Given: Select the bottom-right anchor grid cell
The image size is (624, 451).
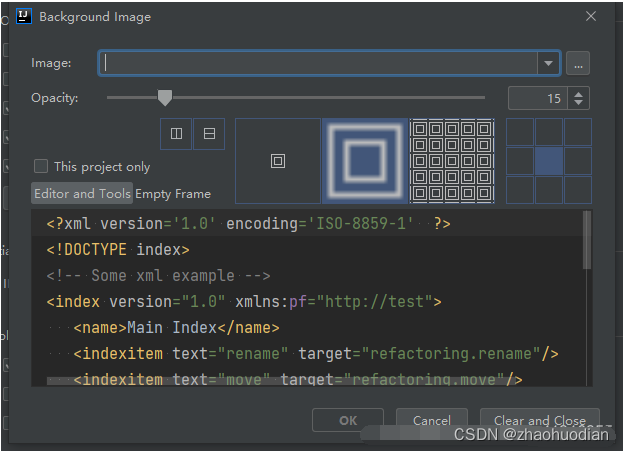Looking at the screenshot, I should coord(578,190).
